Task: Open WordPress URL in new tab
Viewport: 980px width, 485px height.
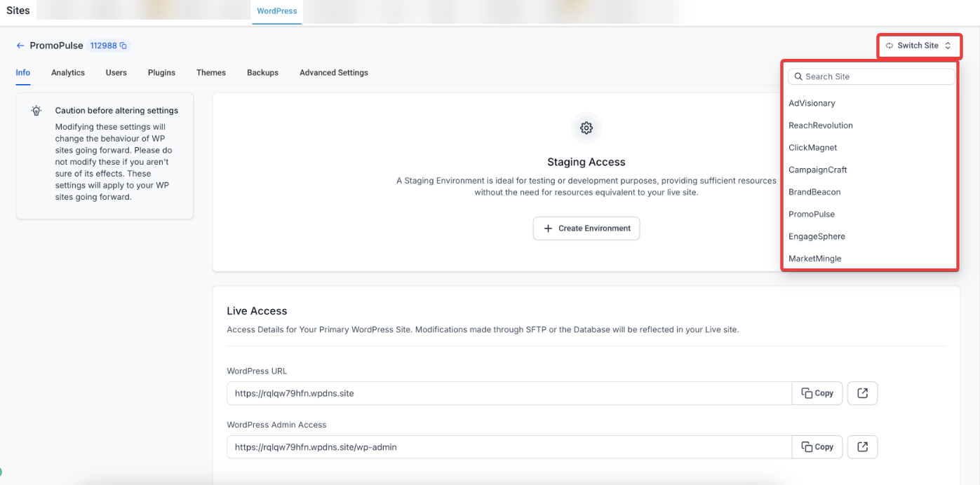Action: click(862, 393)
